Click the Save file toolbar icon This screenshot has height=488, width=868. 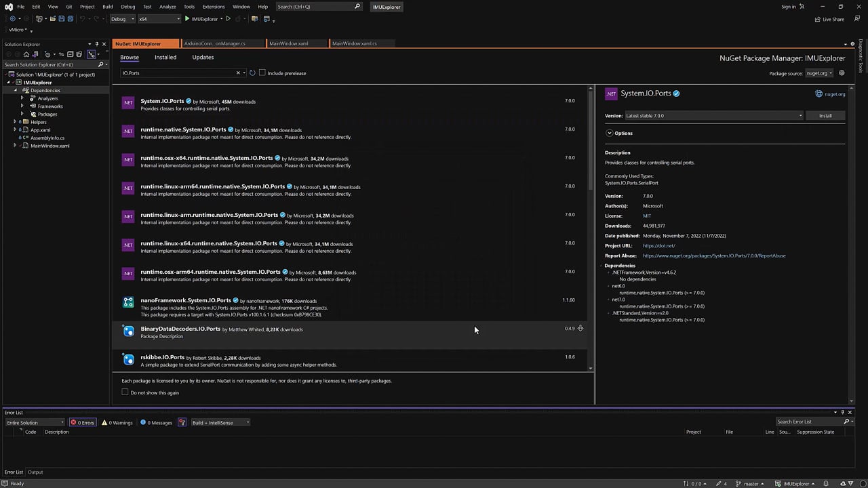pos(60,19)
